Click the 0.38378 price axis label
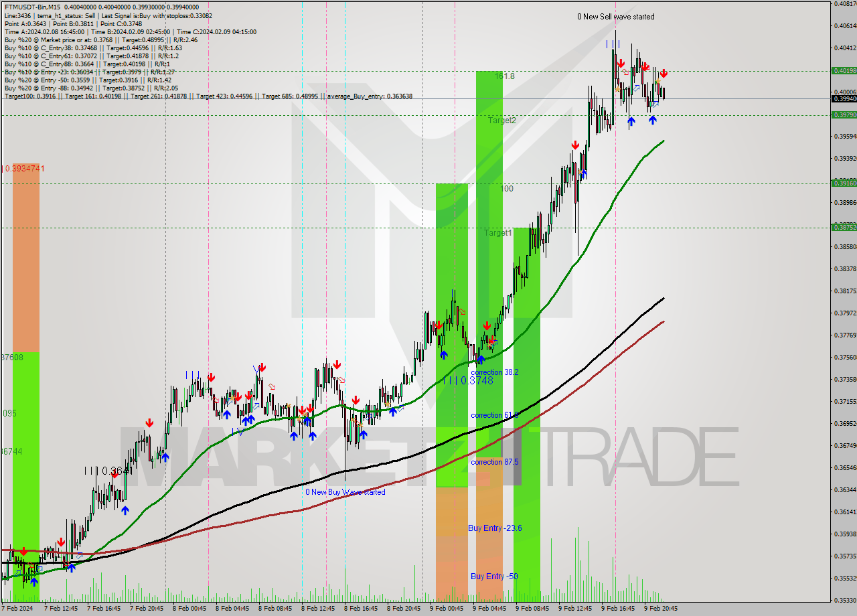The image size is (857, 616). pos(845,268)
